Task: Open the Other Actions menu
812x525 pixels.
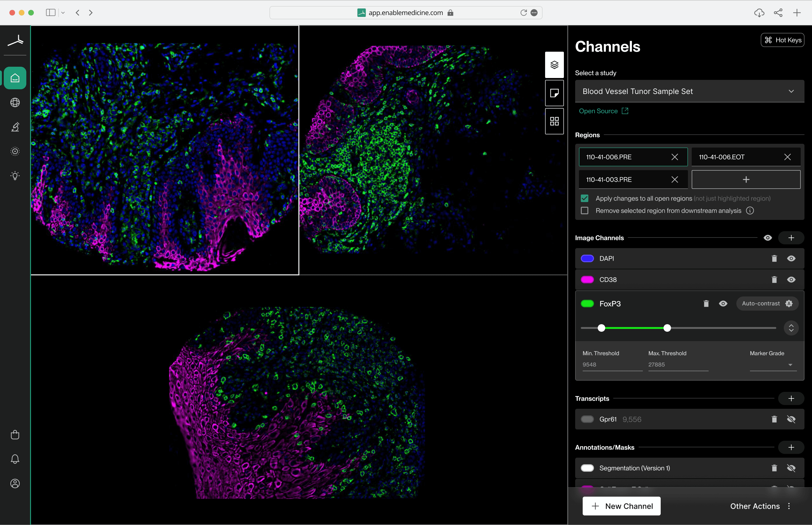Action: tap(760, 506)
